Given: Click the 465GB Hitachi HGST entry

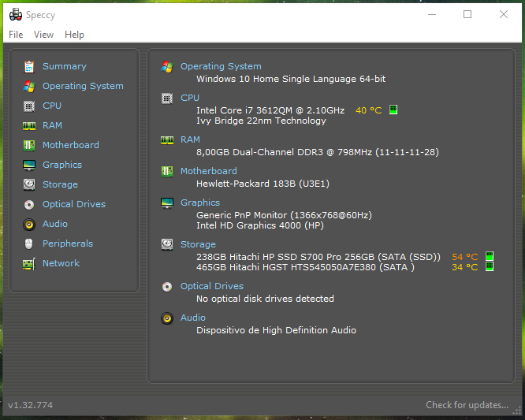Looking at the screenshot, I should point(305,267).
